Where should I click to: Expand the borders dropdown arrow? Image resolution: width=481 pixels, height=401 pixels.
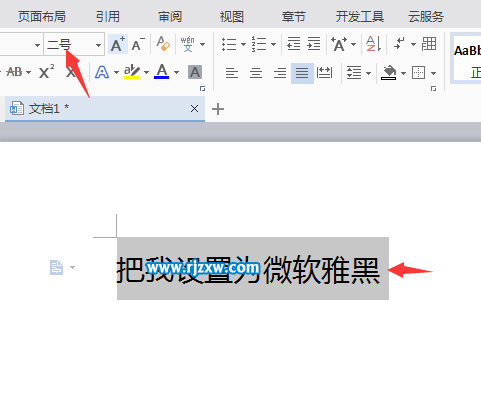(433, 73)
